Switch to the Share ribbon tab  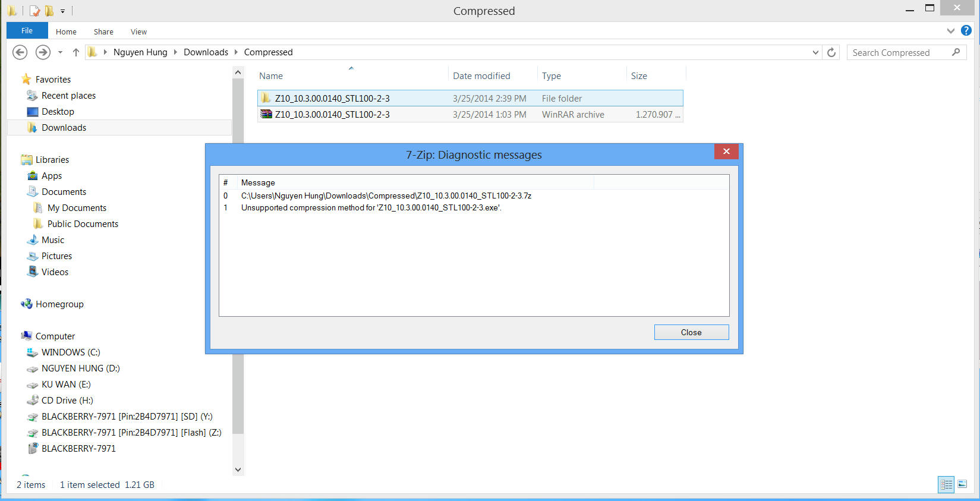point(103,31)
